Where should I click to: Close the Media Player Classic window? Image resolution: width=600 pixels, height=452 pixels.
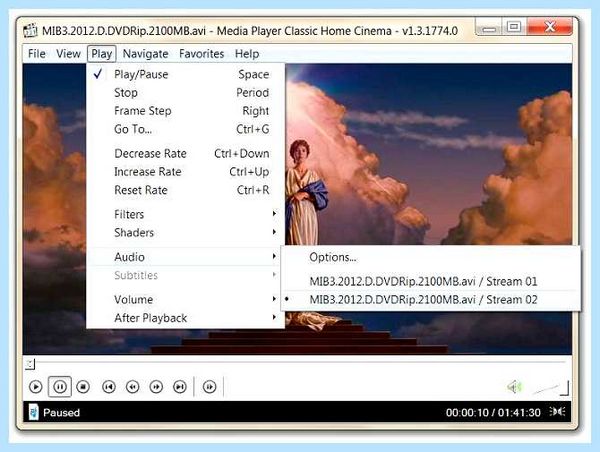[x=550, y=27]
